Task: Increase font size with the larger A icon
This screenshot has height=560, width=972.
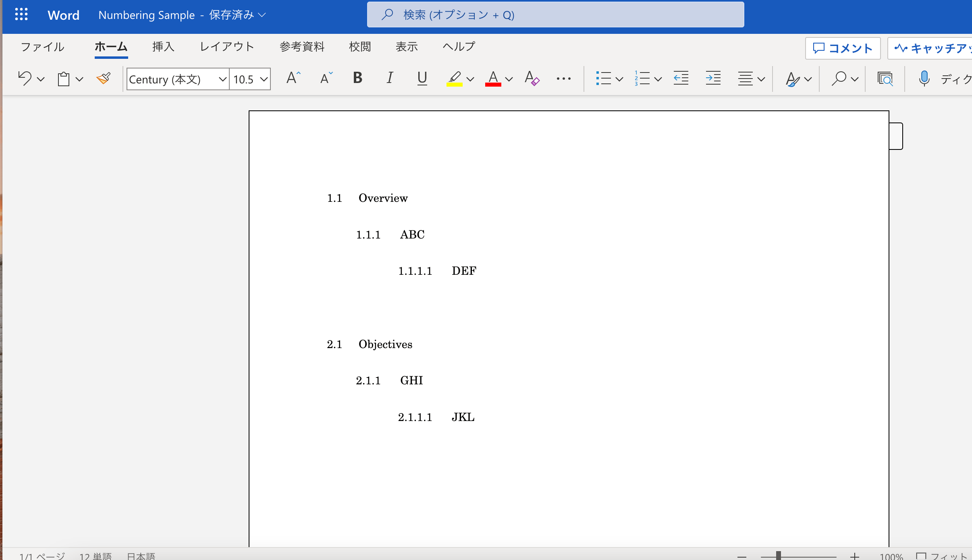Action: tap(293, 78)
